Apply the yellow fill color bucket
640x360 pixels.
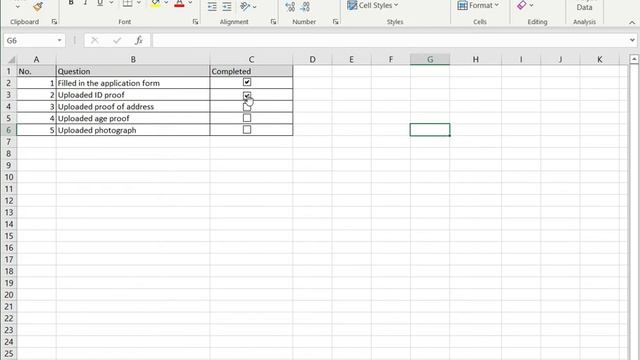155,4
